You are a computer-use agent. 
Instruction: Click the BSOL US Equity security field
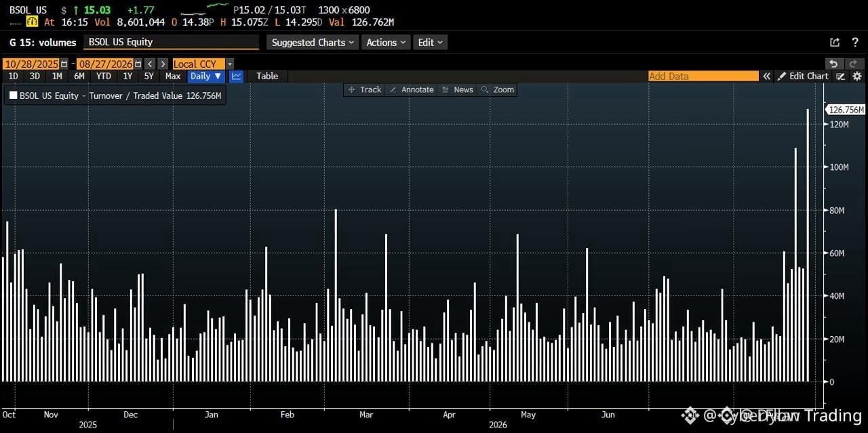pos(172,42)
